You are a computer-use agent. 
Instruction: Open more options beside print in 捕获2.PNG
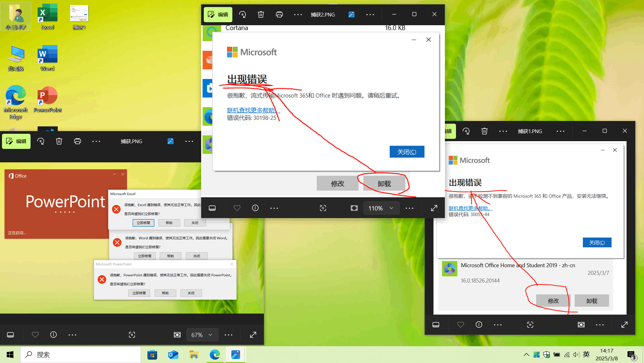point(298,14)
